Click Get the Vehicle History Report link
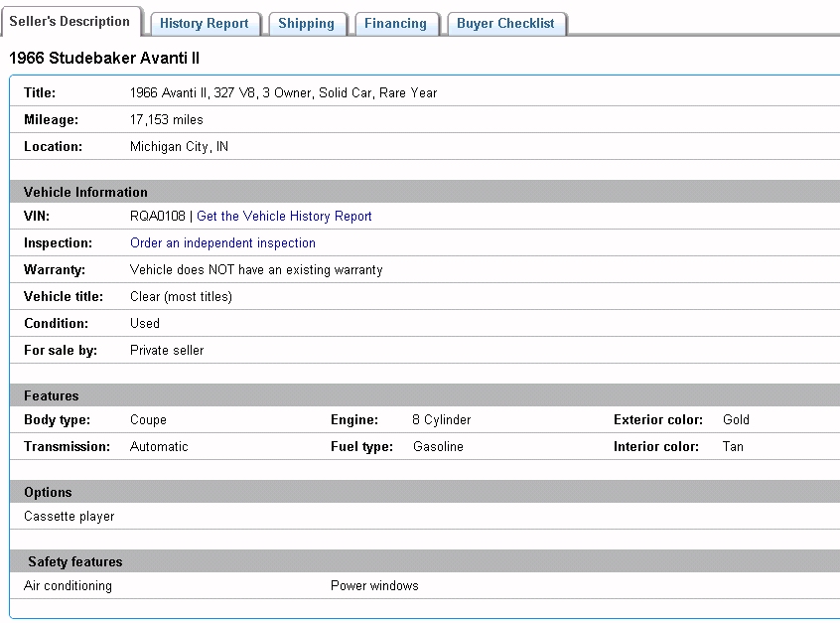This screenshot has height=623, width=840. click(x=284, y=216)
